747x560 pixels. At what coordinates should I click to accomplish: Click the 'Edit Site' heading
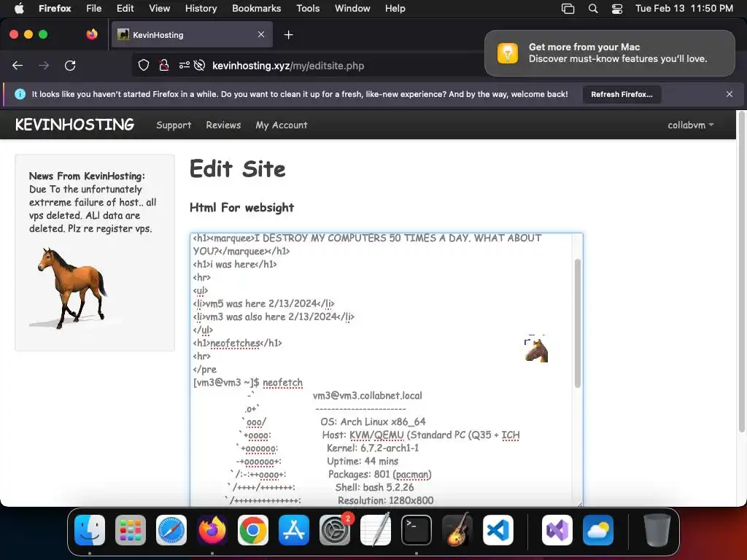[238, 169]
